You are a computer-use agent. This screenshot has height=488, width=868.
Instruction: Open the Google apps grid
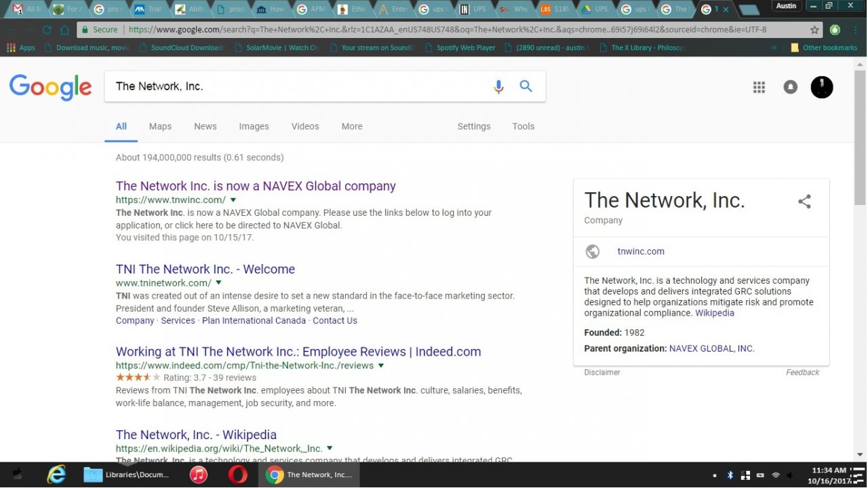coord(759,87)
